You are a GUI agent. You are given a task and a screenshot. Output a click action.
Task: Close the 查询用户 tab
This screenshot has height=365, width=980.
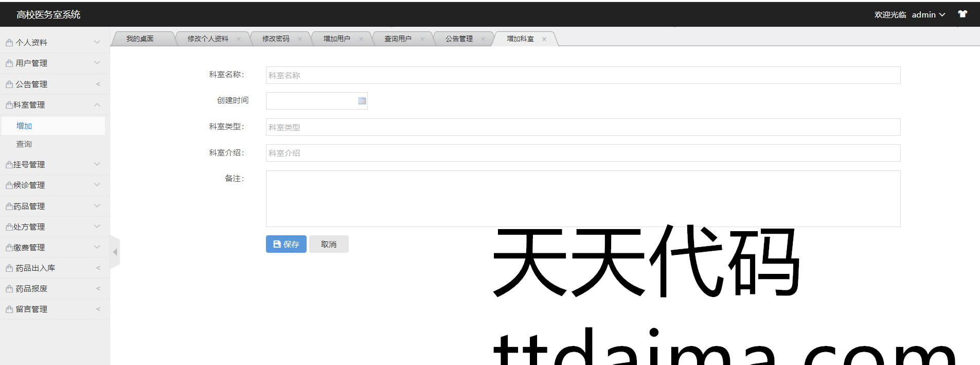(422, 39)
